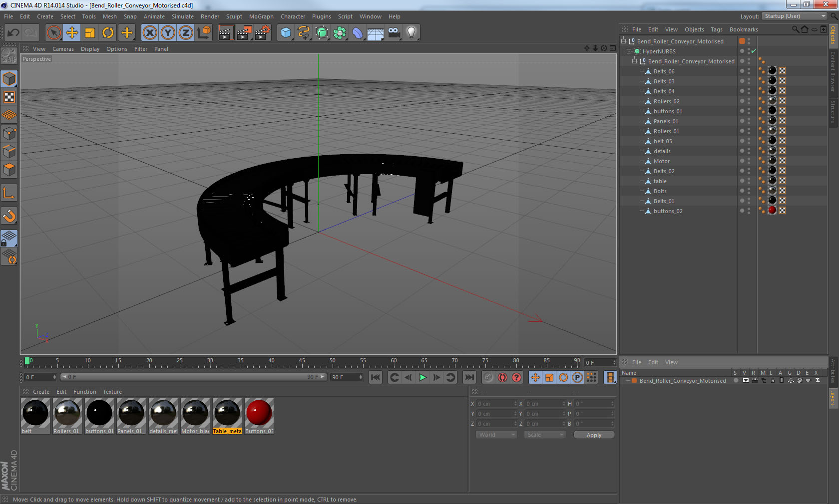
Task: Toggle HyperNURBS enable checkmark
Action: coord(754,51)
